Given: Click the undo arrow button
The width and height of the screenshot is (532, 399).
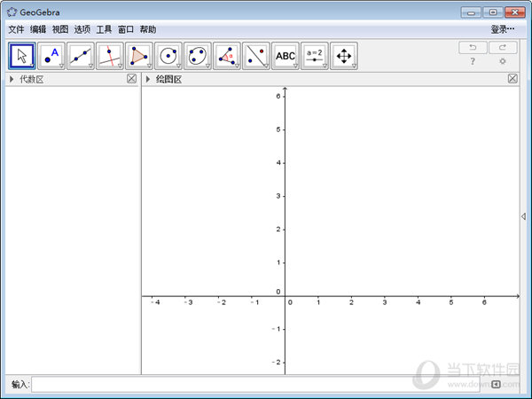Looking at the screenshot, I should pyautogui.click(x=473, y=48).
